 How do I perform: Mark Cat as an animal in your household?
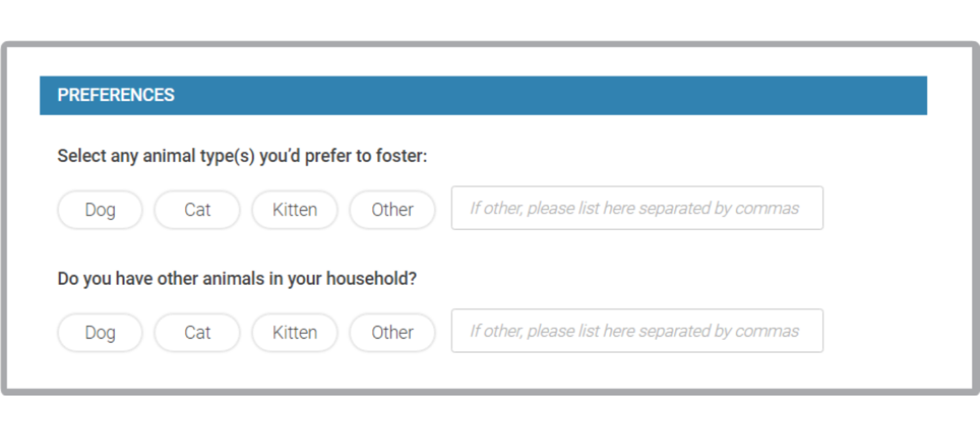click(197, 333)
